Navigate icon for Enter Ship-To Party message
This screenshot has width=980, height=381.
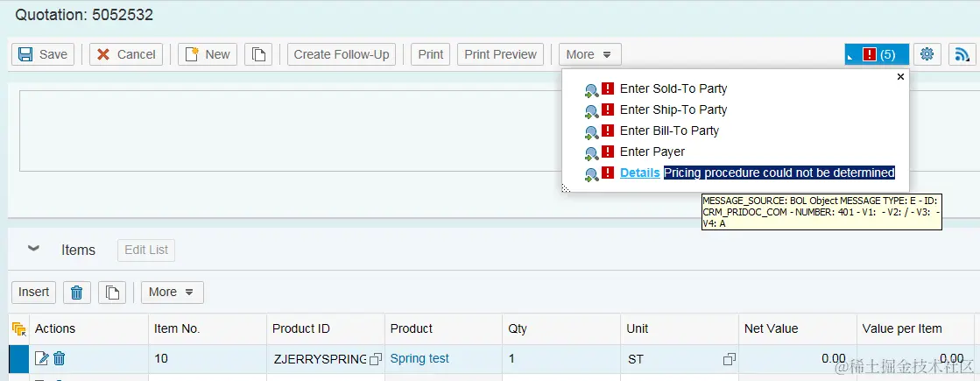click(591, 111)
